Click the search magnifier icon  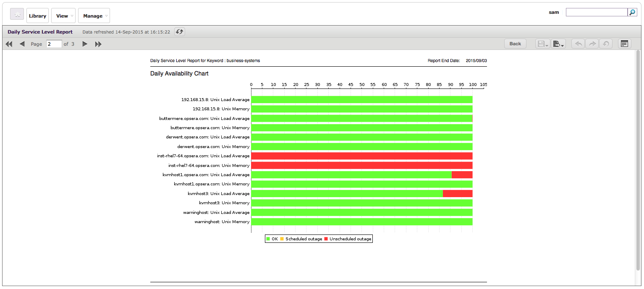[632, 12]
